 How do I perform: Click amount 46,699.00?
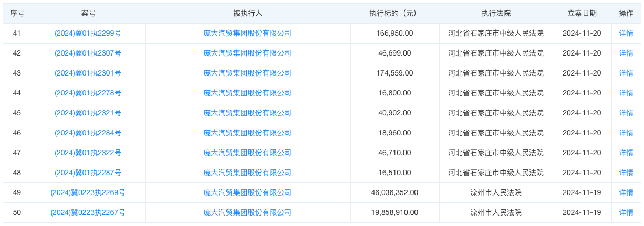(394, 53)
